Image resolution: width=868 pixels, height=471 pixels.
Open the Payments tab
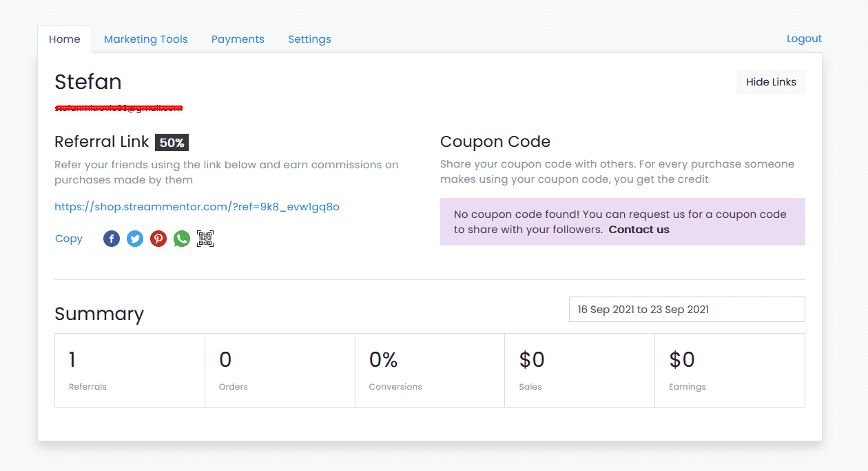coord(238,39)
